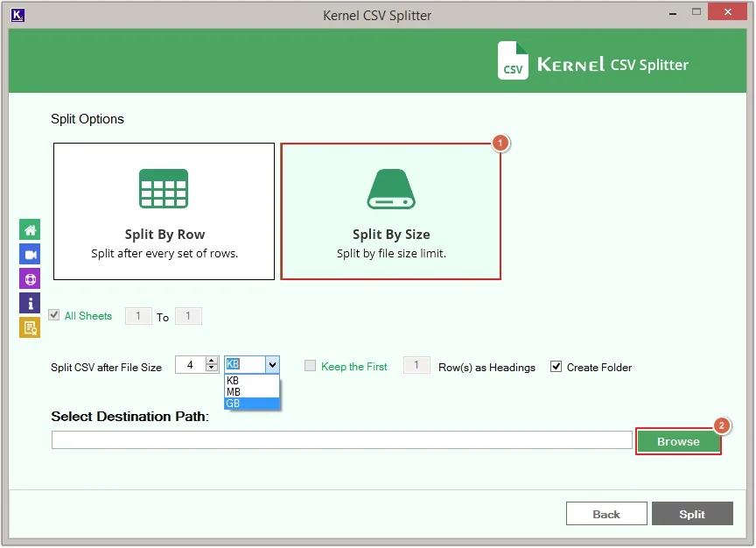This screenshot has height=548, width=756.
Task: Click the sheet range end field after To
Action: [188, 316]
